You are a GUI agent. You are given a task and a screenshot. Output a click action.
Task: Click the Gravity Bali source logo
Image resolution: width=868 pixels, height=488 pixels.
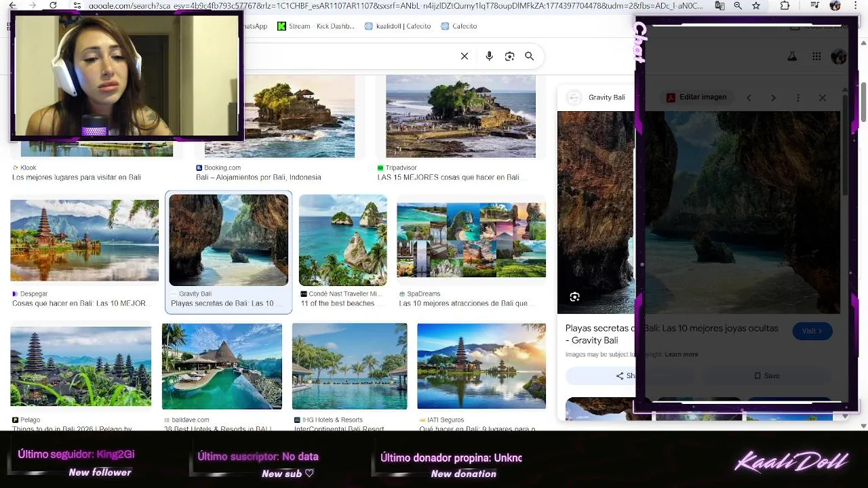click(x=574, y=98)
